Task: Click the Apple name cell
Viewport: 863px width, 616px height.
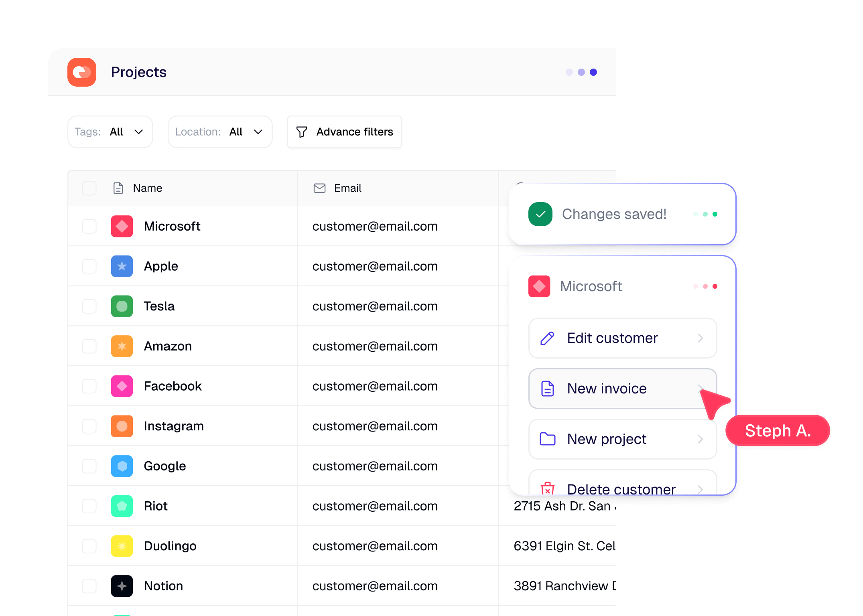Action: coord(161,266)
